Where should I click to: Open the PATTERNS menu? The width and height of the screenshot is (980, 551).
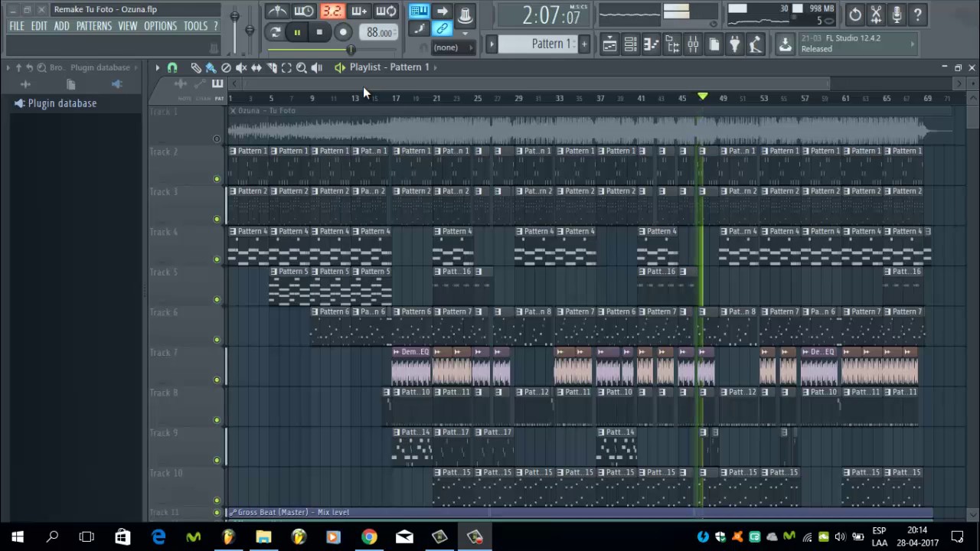coord(94,26)
